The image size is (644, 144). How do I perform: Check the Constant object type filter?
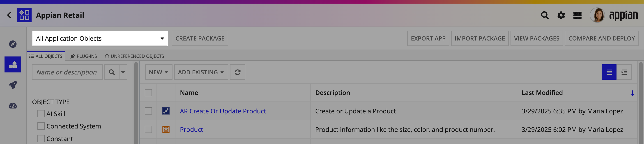[x=41, y=139]
